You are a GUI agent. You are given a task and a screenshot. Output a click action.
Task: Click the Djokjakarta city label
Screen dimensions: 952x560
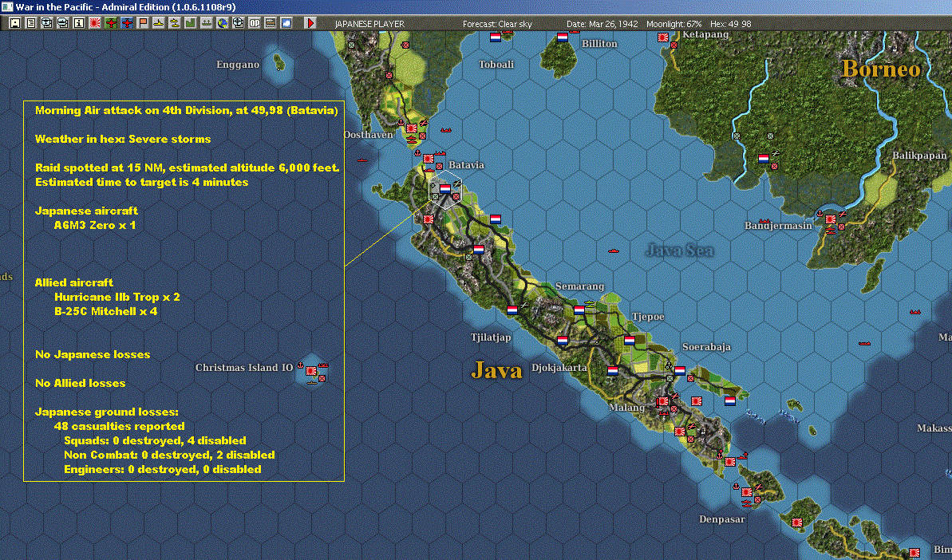click(559, 368)
